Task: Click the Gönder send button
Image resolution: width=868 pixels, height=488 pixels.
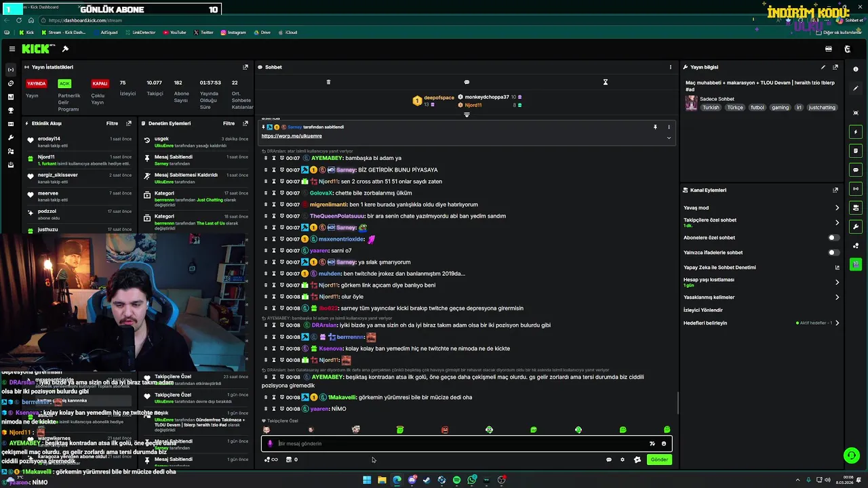Action: 659,460
